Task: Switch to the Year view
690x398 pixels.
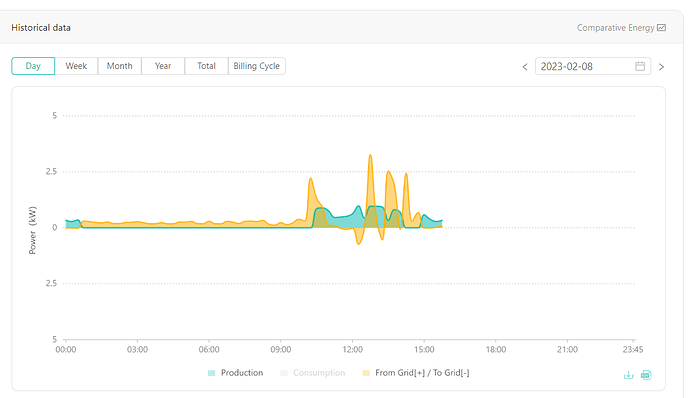Action: click(163, 66)
